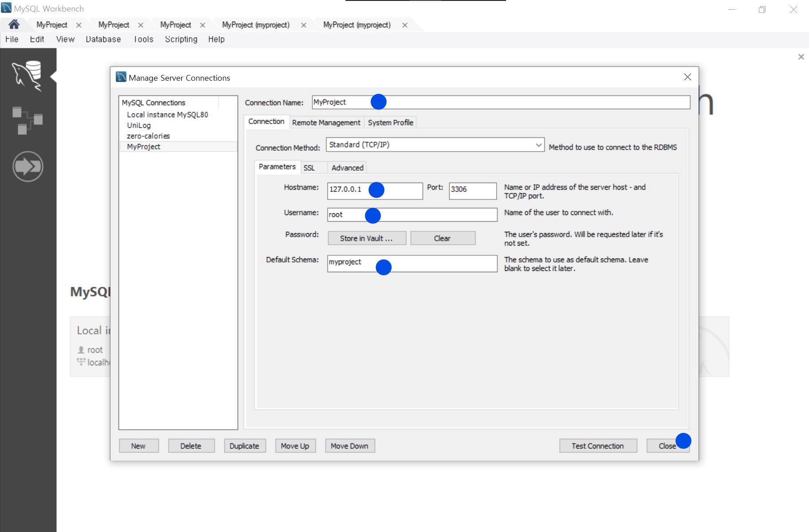Open the File menu
The image size is (809, 532).
(x=12, y=39)
